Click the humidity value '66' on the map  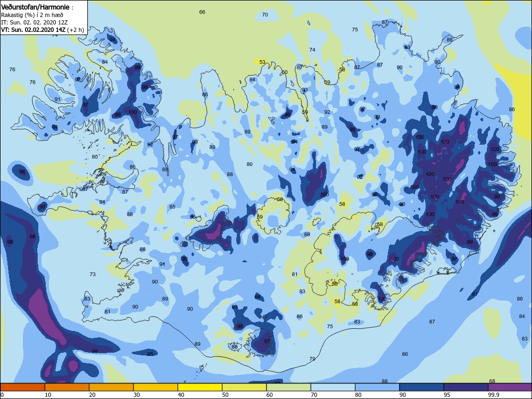(x=202, y=12)
